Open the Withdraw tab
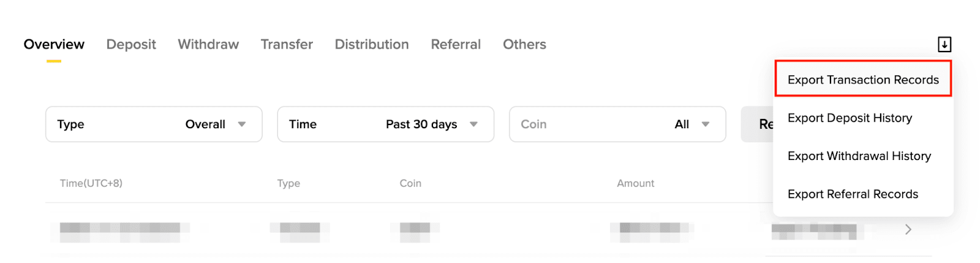Screen dimensions: 980x263 tap(208, 44)
